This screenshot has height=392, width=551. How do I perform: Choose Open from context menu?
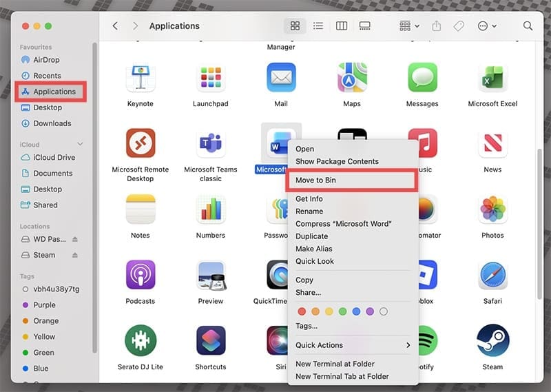353,149
